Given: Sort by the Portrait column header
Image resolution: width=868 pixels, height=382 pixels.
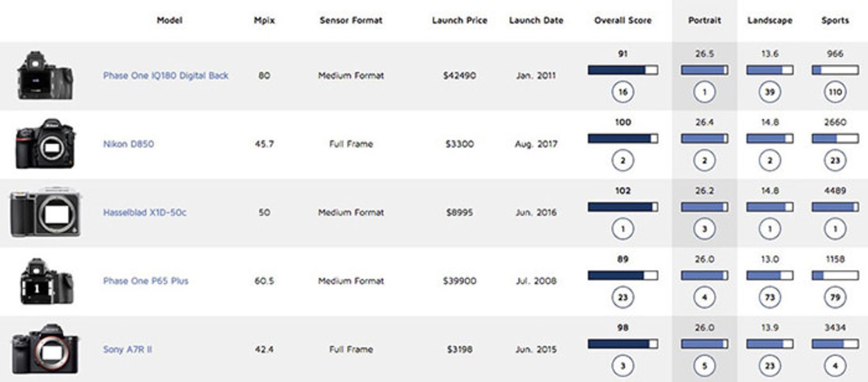Looking at the screenshot, I should click(704, 20).
